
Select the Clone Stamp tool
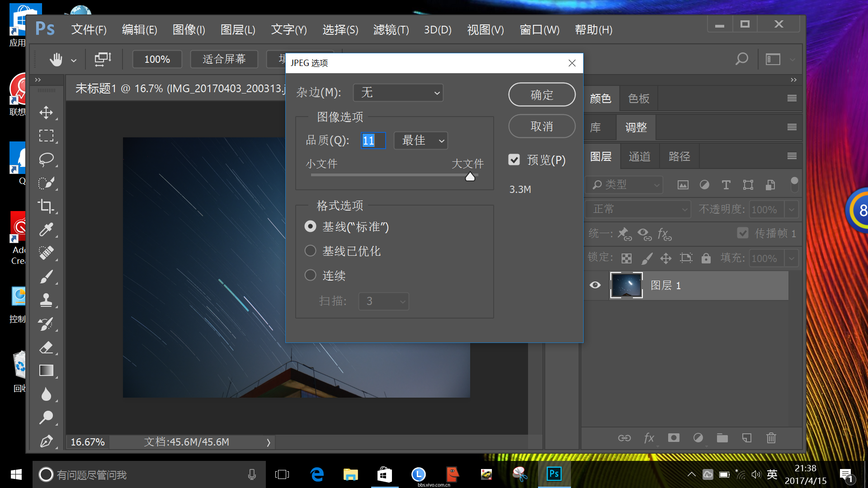(x=46, y=300)
